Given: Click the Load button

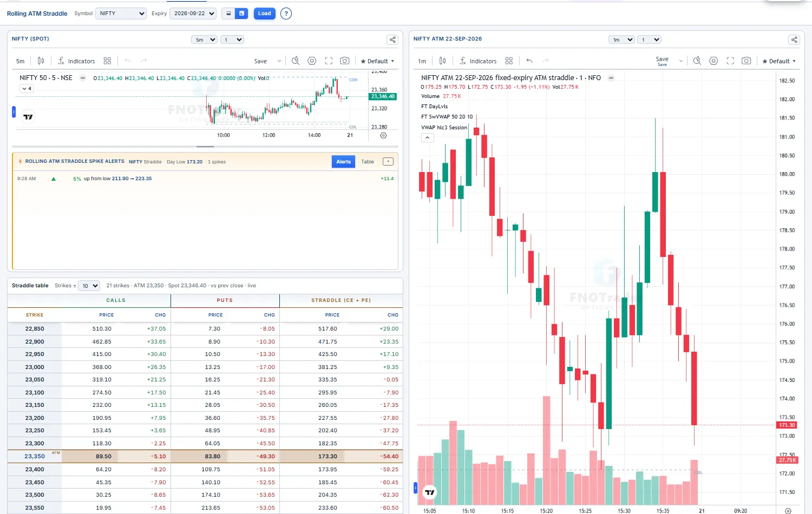Looking at the screenshot, I should point(265,14).
